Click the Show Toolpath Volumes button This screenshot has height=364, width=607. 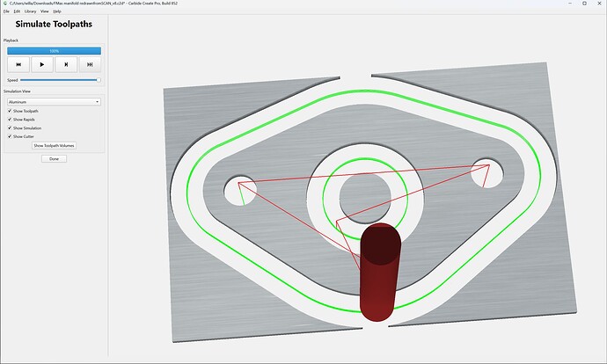pyautogui.click(x=55, y=146)
